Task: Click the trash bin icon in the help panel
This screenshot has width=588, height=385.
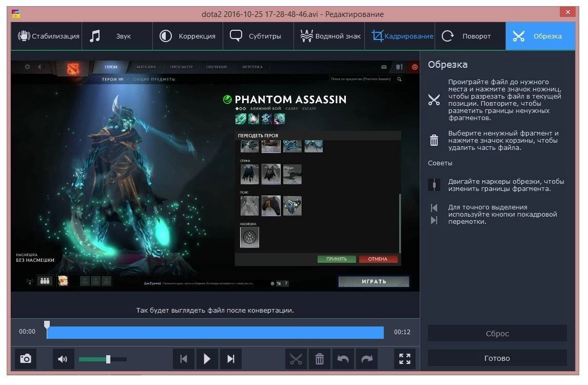Action: coord(434,140)
